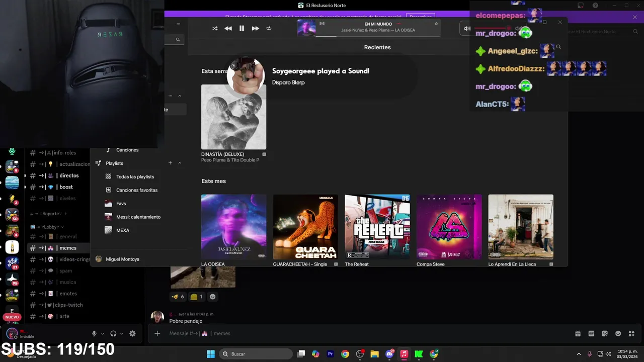Click the volume speaker icon in the player
The width and height of the screenshot is (644, 362).
point(467,28)
